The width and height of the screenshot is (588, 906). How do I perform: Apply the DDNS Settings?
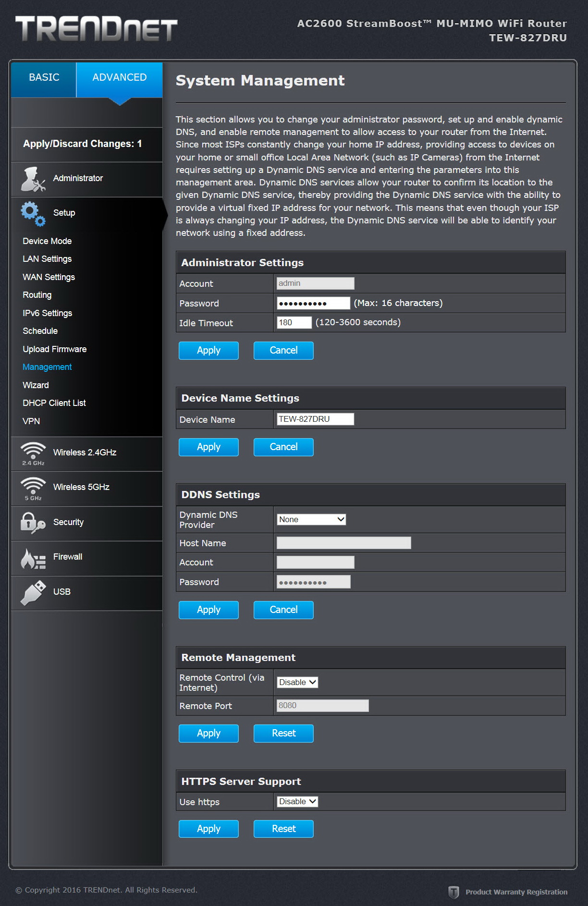[x=208, y=610]
